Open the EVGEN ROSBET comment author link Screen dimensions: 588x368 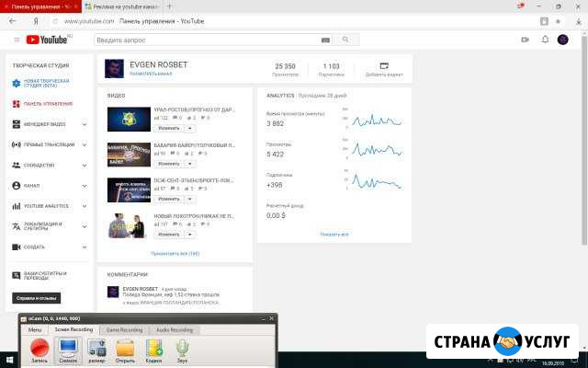pyautogui.click(x=141, y=289)
